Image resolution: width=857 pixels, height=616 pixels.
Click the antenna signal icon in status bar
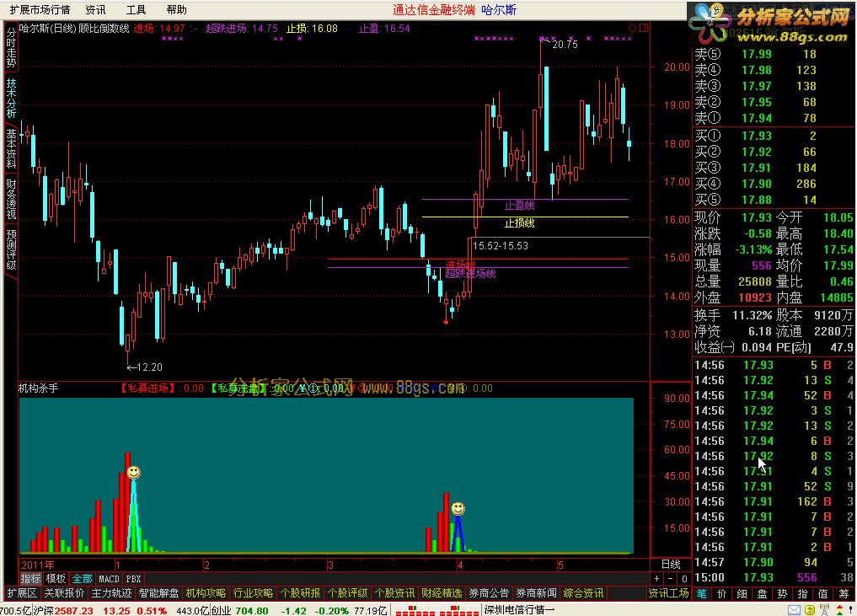(x=824, y=610)
